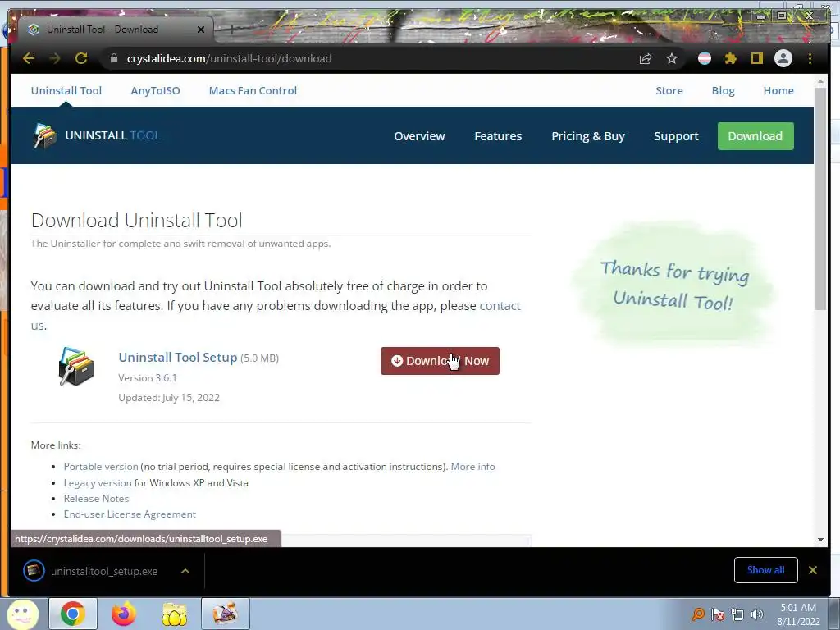The width and height of the screenshot is (840, 630).
Task: Open the paint program taskbar icon
Action: click(x=226, y=614)
